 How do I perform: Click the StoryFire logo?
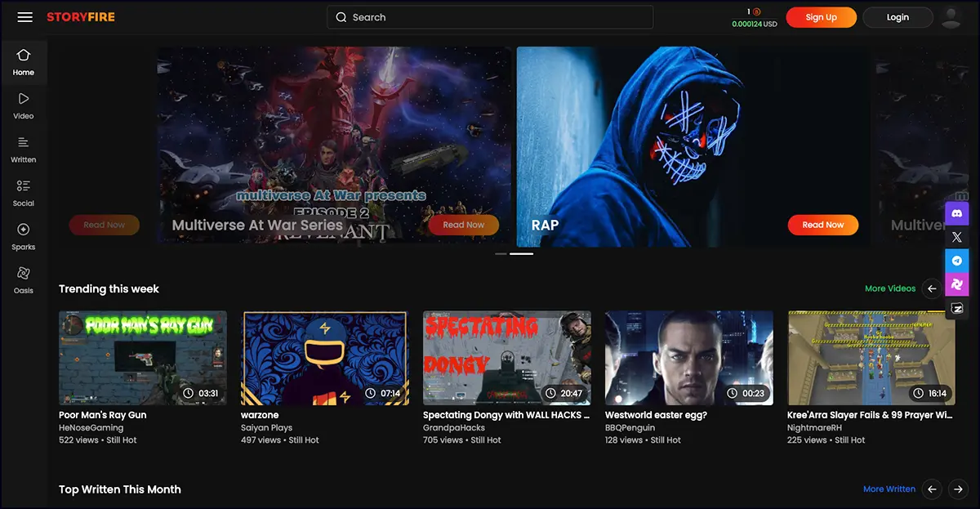pyautogui.click(x=81, y=17)
